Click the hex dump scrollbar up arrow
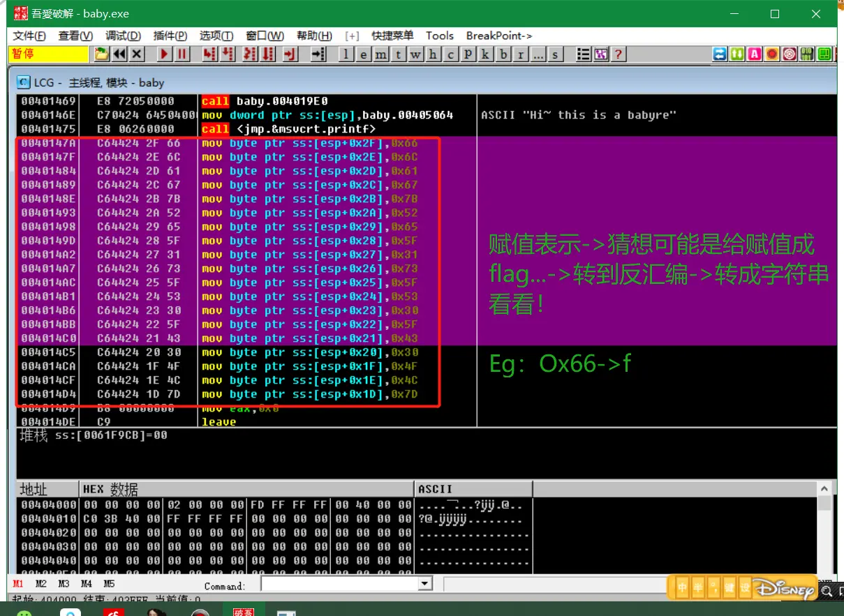The image size is (844, 616). click(824, 489)
